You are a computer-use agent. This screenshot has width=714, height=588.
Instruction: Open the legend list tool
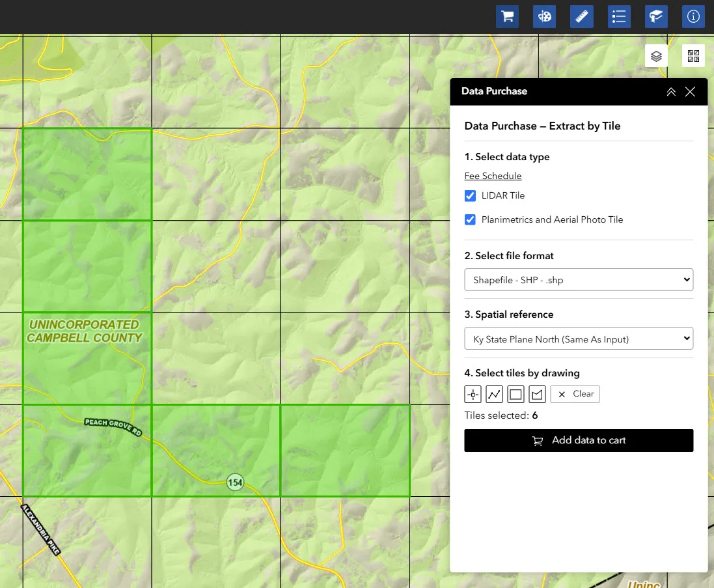[619, 17]
